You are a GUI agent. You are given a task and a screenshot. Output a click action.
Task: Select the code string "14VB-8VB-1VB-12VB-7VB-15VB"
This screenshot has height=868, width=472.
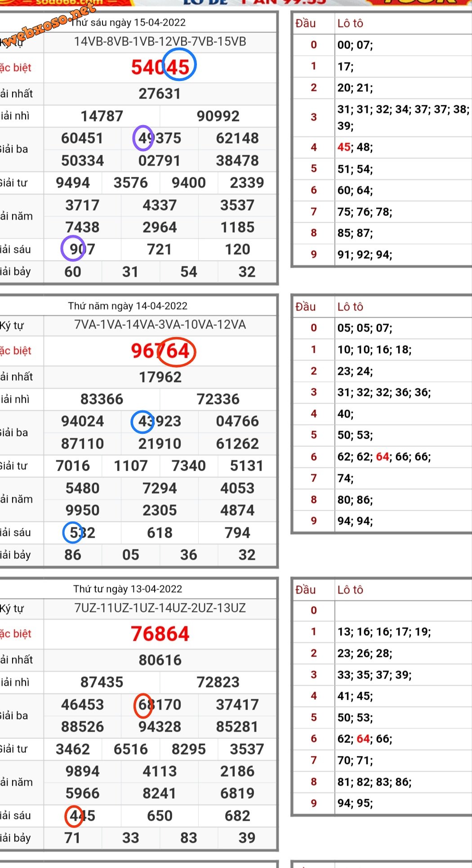(160, 42)
